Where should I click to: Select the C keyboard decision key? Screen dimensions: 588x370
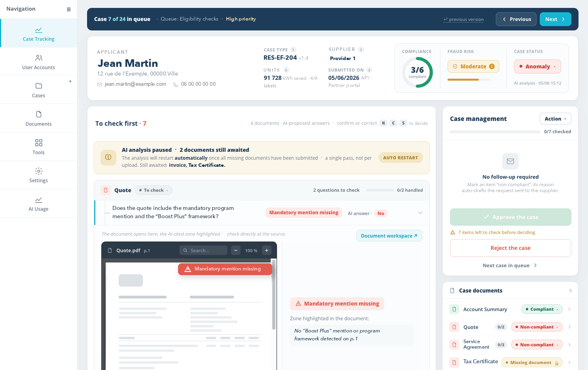[393, 123]
